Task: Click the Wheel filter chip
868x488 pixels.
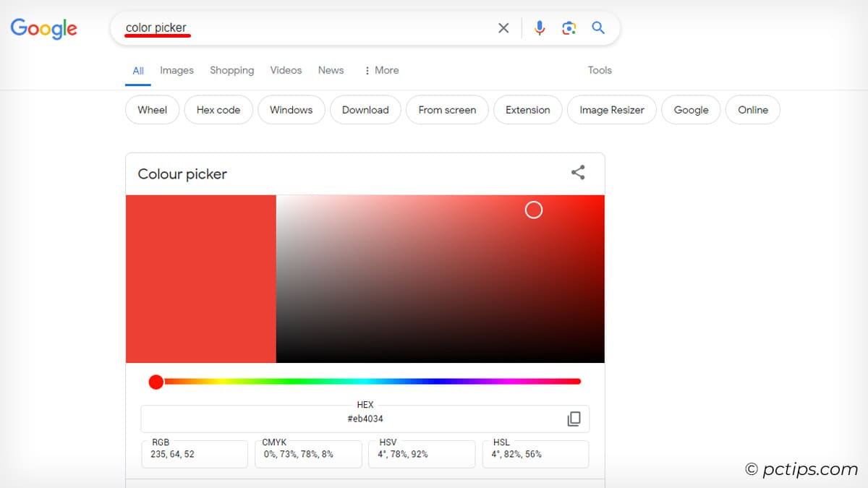Action: point(152,110)
